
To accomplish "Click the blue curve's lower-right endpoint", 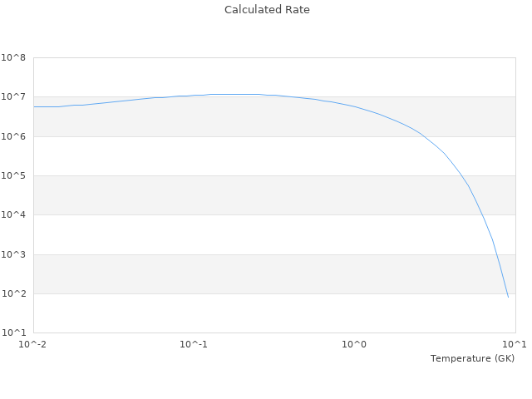I will 508,297.
